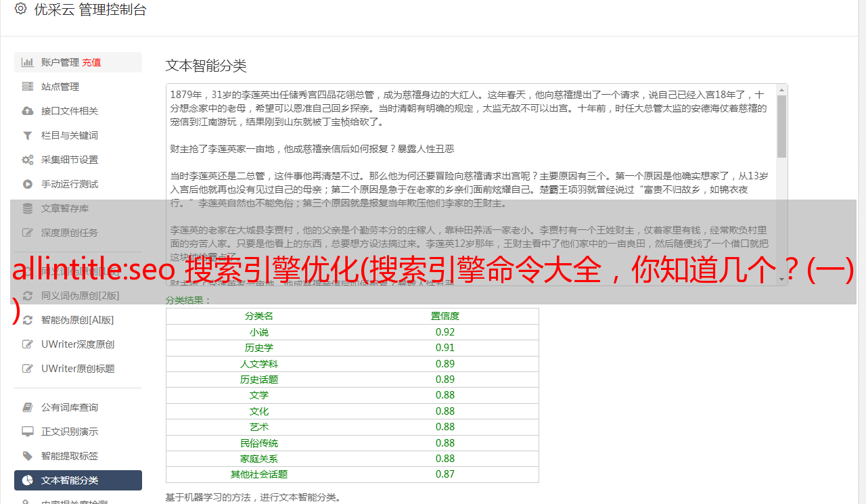Click the 文本智能分类 page heading
The image size is (866, 504).
(x=206, y=66)
